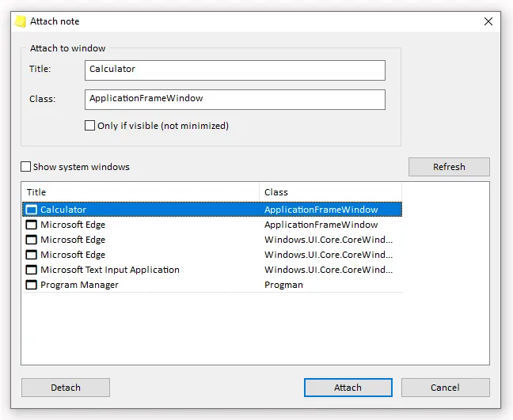Click the Attach button
The image size is (513, 420).
pyautogui.click(x=348, y=388)
